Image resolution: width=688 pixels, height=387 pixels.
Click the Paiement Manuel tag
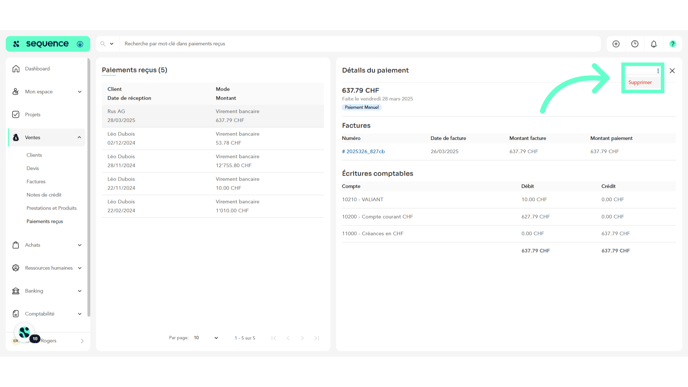coord(362,108)
